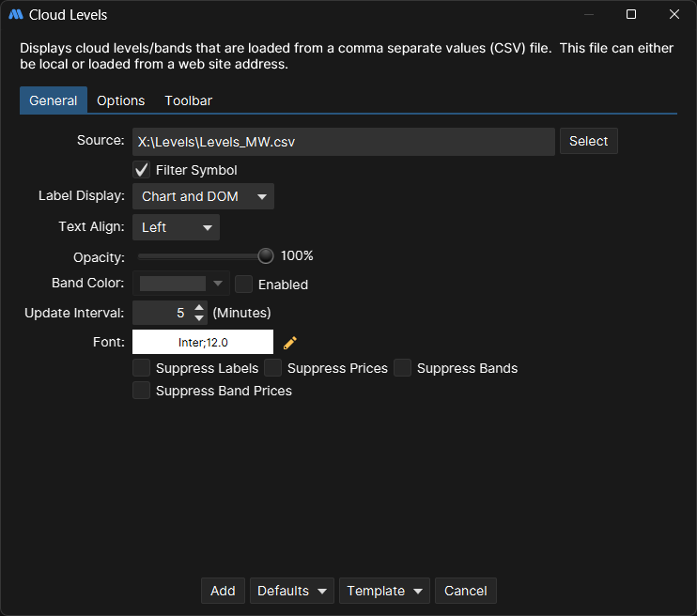
Task: Maximize the Cloud Levels window
Action: click(x=631, y=15)
